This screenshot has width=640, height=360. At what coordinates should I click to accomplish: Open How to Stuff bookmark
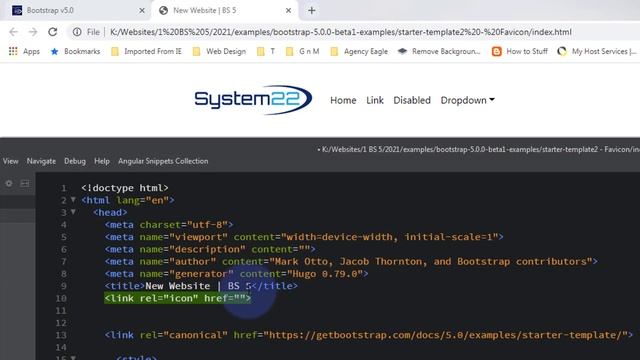(x=520, y=51)
